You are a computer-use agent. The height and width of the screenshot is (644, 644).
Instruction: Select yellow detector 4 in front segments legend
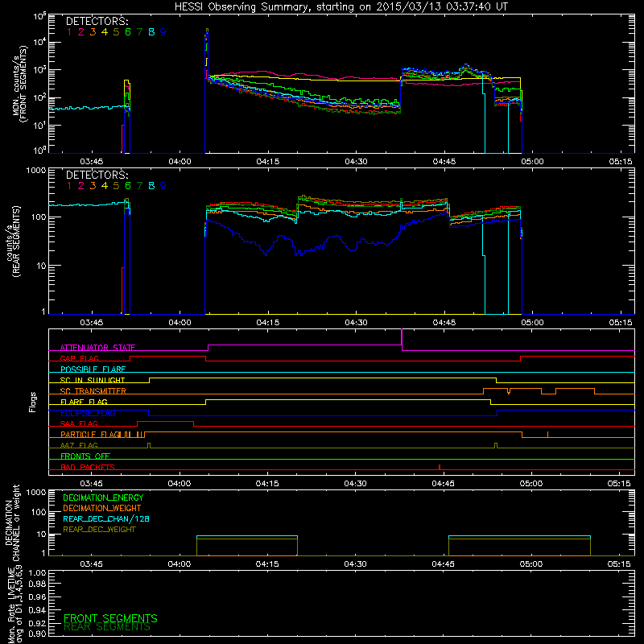point(105,32)
